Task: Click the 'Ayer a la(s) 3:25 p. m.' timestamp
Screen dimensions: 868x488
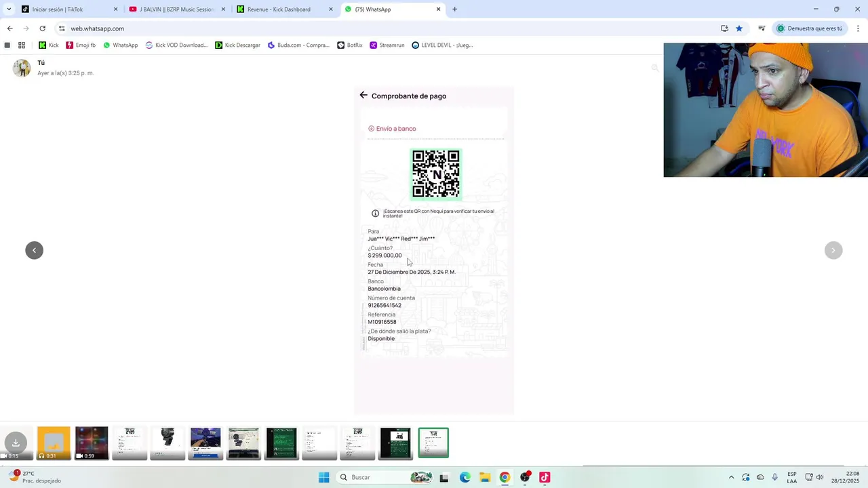Action: [x=66, y=73]
